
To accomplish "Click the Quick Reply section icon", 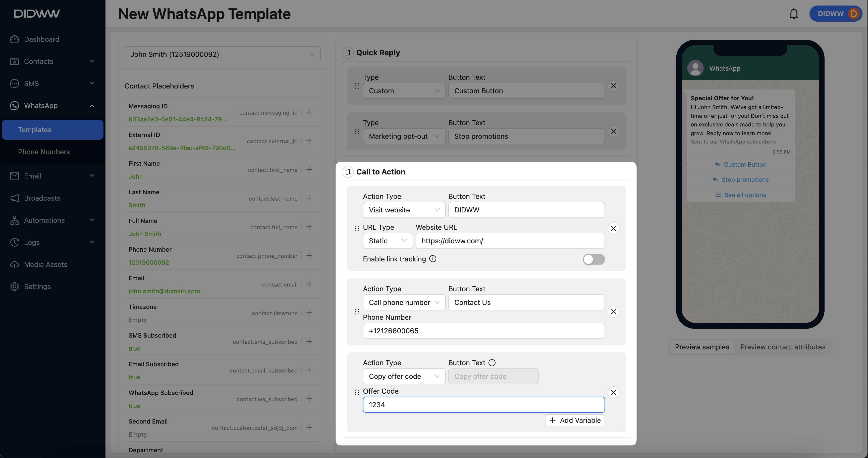I will click(348, 53).
